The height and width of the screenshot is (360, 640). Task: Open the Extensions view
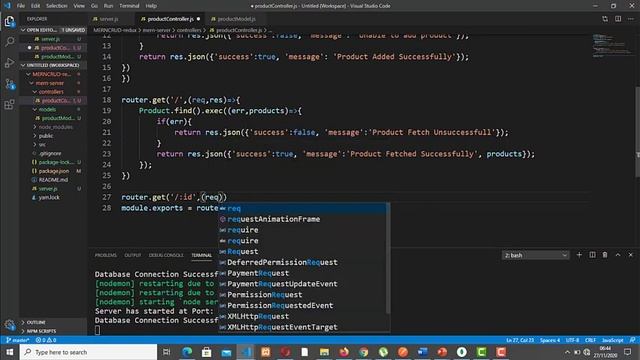point(9,104)
